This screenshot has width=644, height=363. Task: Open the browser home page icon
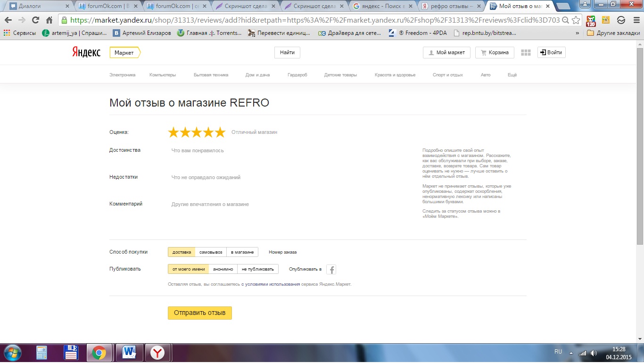[49, 20]
